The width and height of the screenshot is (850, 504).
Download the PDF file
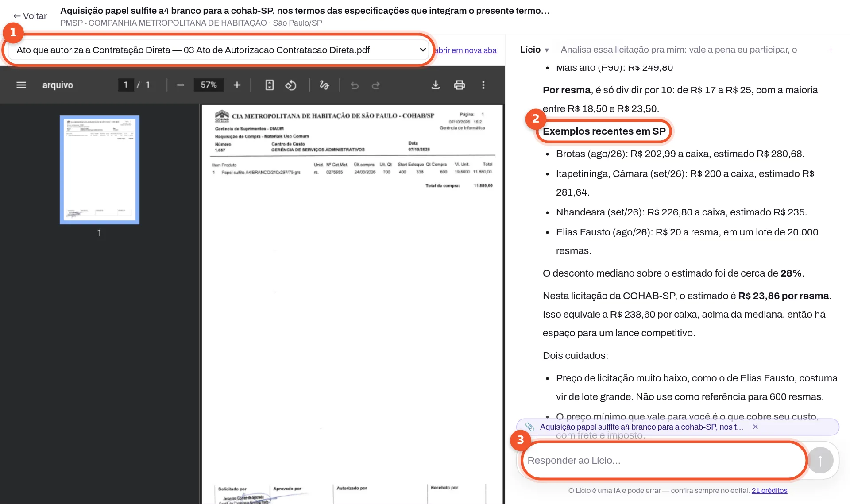[436, 85]
